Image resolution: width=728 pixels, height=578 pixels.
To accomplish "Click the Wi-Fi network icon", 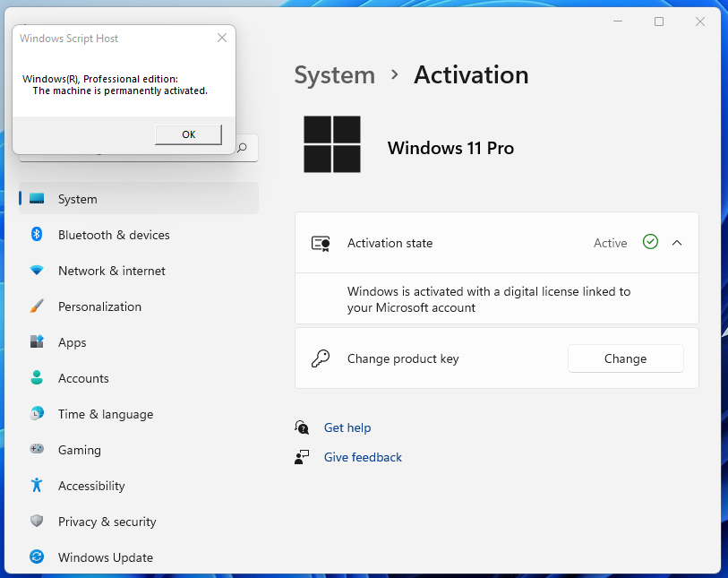I will (x=37, y=270).
